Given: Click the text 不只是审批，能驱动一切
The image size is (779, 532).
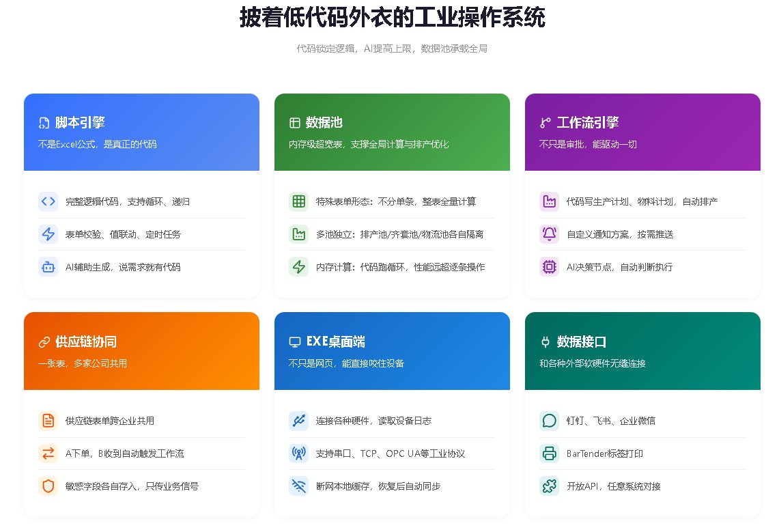Looking at the screenshot, I should coord(588,145).
